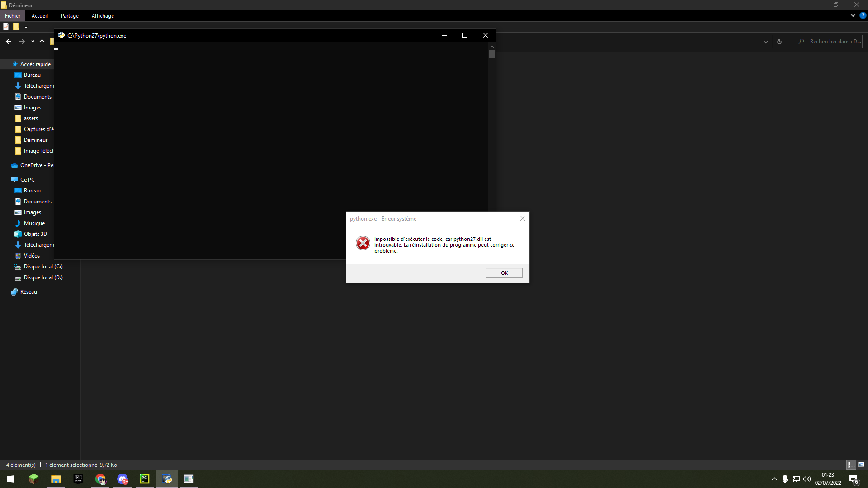Click the console window scrollbar thumb
This screenshot has width=868, height=488.
point(492,54)
